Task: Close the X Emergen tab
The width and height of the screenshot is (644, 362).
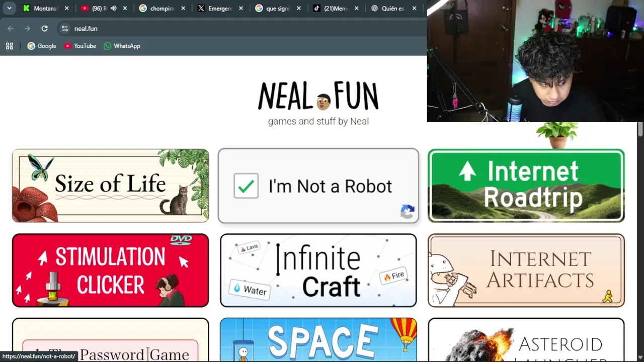Action: pos(241,8)
